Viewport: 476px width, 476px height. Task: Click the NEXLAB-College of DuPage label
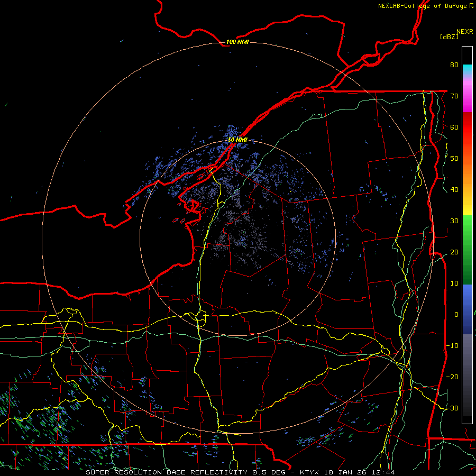point(423,6)
